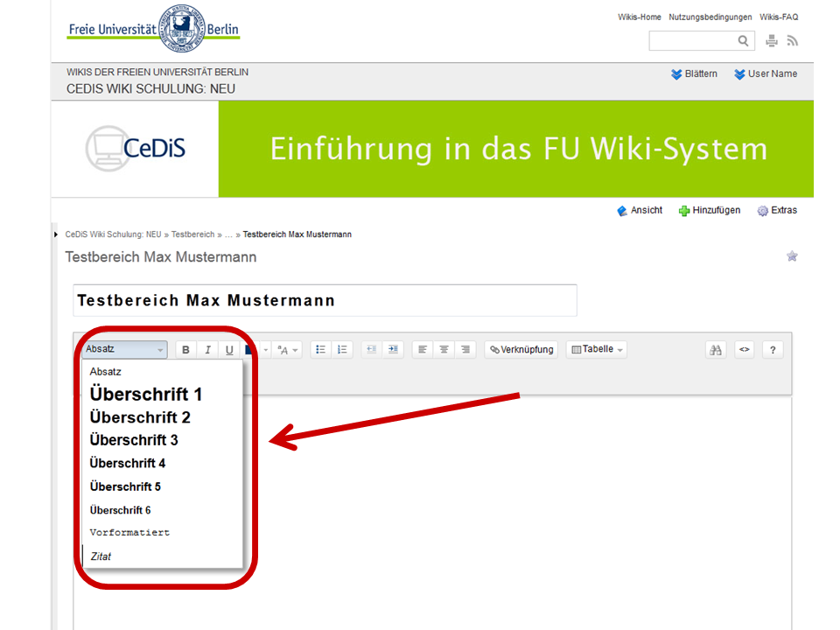Toggle italic formatting in editor toolbar
Image resolution: width=840 pixels, height=630 pixels.
tap(207, 349)
